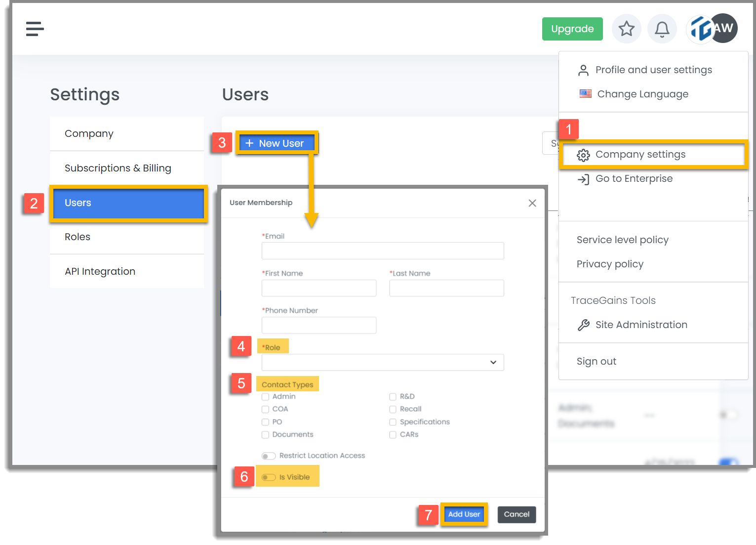756x545 pixels.
Task: Switch to the Roles settings section
Action: point(78,237)
